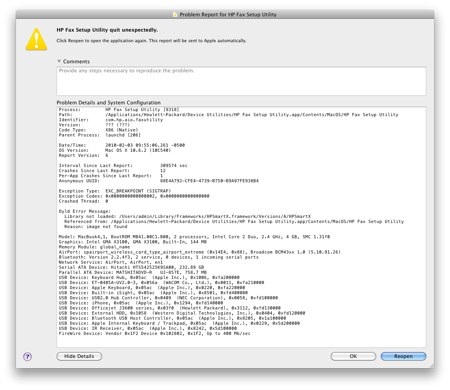Click the 'Serial ATA Device: Hitachi' line
The image size is (450, 390).
pos(131,267)
